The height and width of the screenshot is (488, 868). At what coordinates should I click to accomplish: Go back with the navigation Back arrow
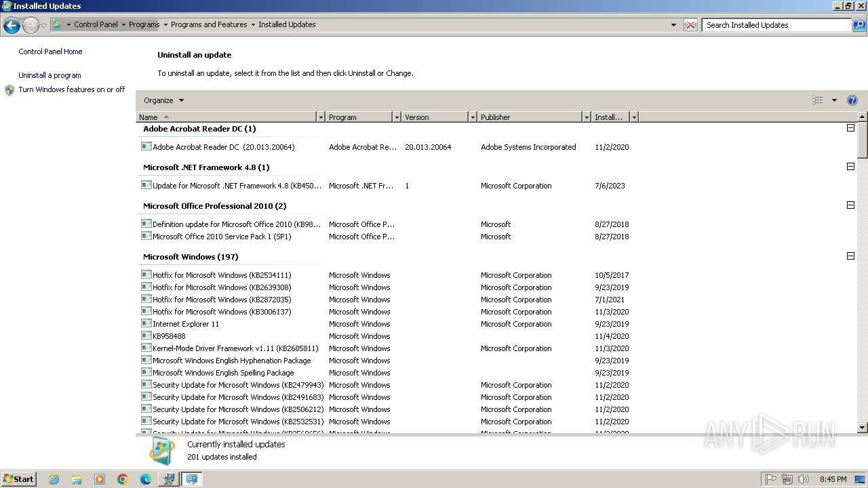pyautogui.click(x=12, y=25)
